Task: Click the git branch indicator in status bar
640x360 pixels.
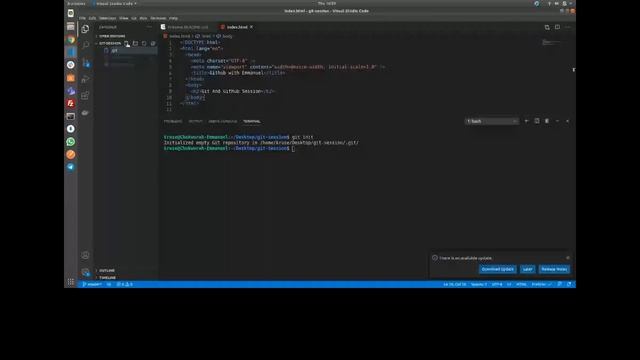Action: [x=92, y=284]
